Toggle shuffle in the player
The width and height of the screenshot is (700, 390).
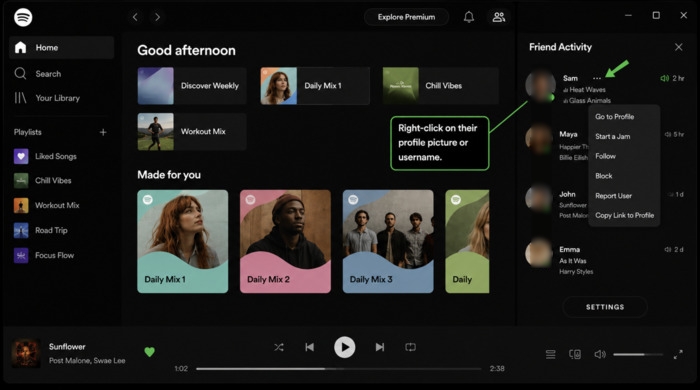click(279, 347)
